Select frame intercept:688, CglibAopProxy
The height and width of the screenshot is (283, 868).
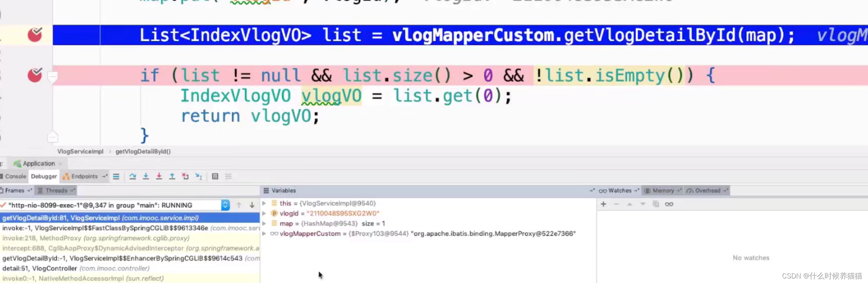130,248
